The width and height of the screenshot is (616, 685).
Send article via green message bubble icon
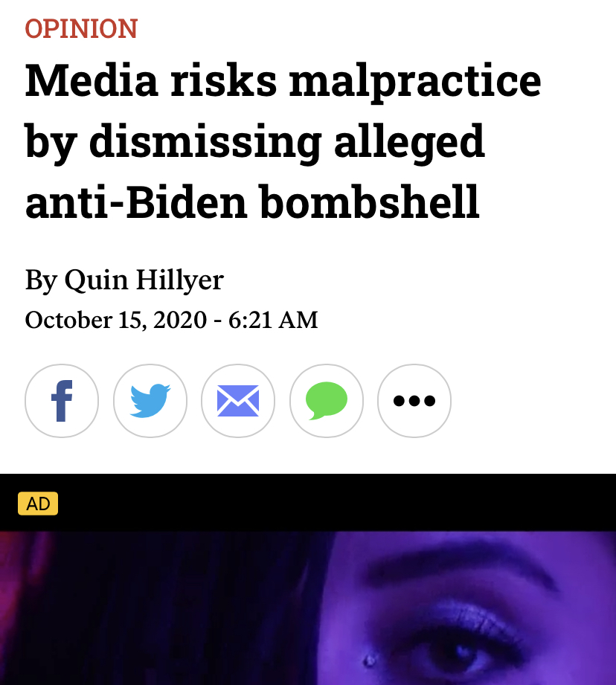point(327,401)
